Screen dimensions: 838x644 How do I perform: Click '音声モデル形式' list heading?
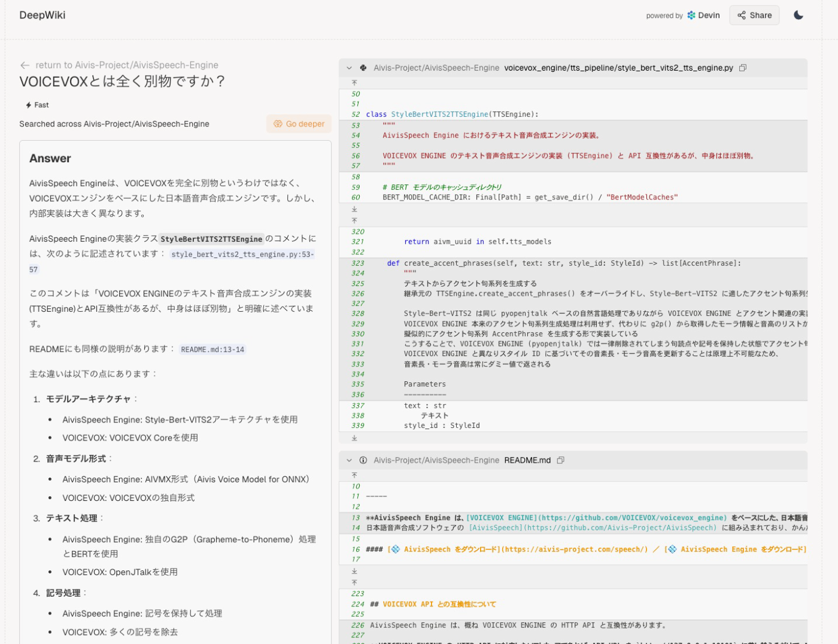click(76, 459)
